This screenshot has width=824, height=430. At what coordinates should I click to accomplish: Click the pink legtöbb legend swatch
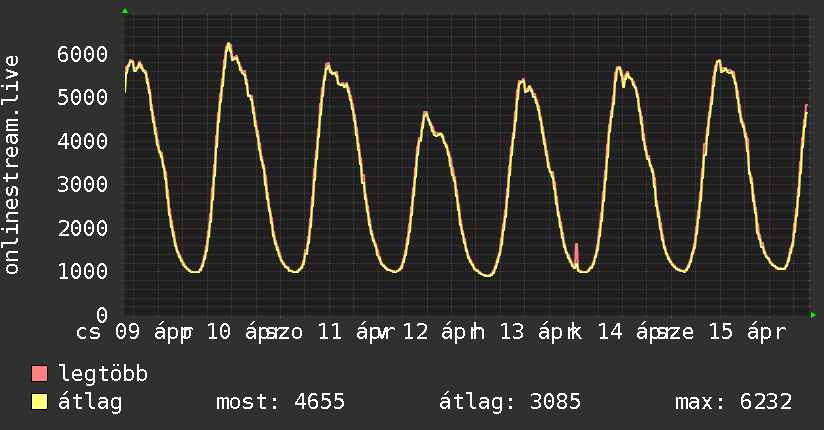[x=39, y=373]
